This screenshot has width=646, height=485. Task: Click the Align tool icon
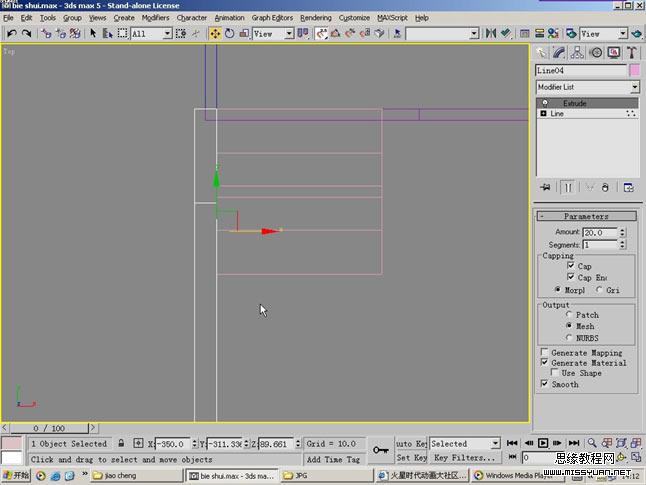click(506, 33)
